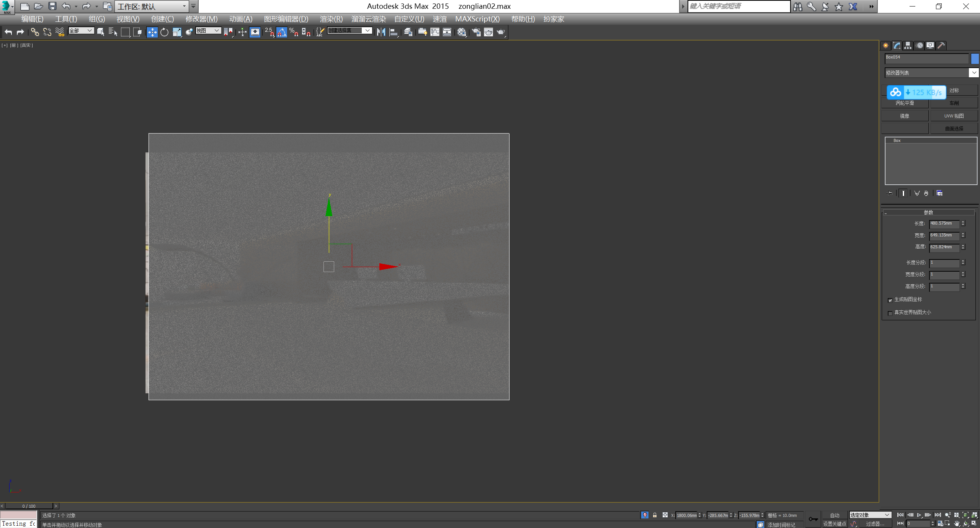Toggle the 2.5D Snaps button
The height and width of the screenshot is (528, 980).
pyautogui.click(x=269, y=32)
